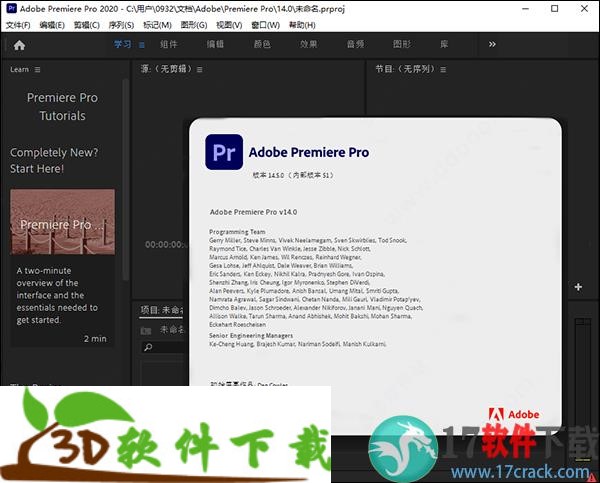Open the 窗口(W) menu
This screenshot has height=483, width=600.
[266, 25]
